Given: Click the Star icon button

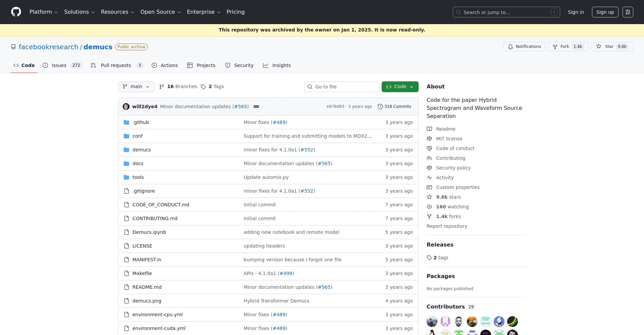Looking at the screenshot, I should point(599,47).
